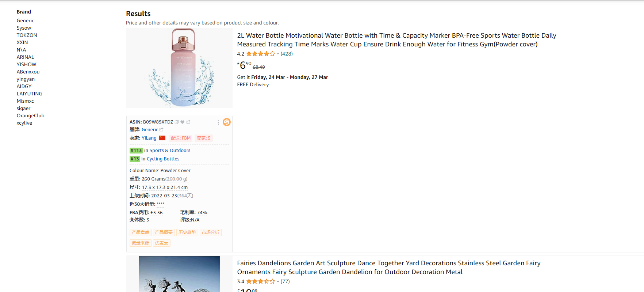Click the pink water bottle thumbnail
The image size is (644, 292).
click(x=180, y=68)
